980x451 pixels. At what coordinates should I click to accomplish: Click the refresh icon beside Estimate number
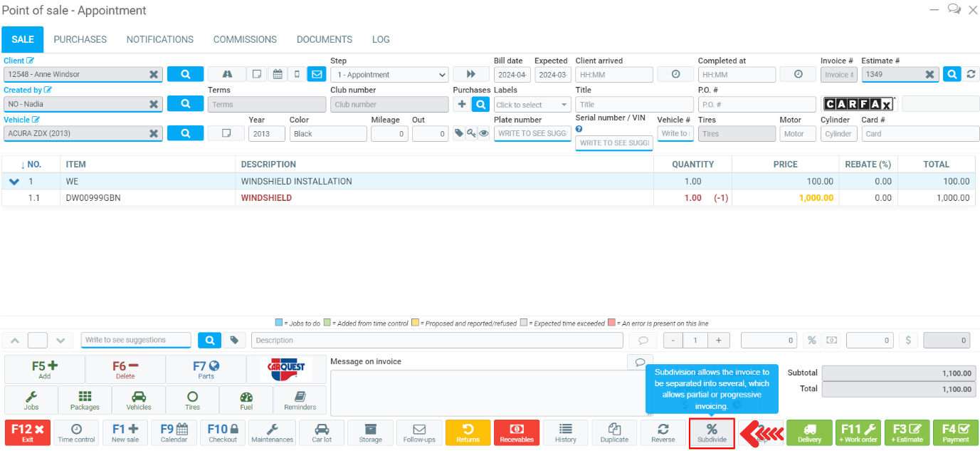click(x=971, y=74)
